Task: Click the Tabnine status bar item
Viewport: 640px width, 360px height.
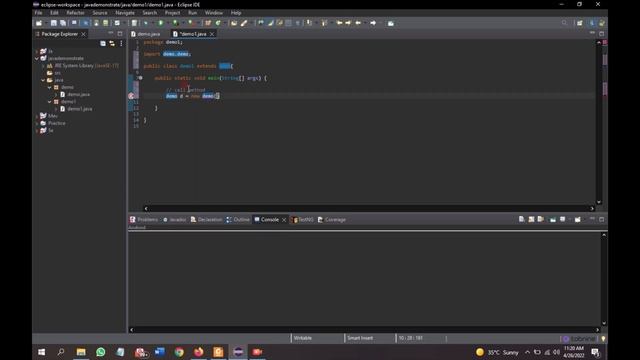Action: click(579, 339)
